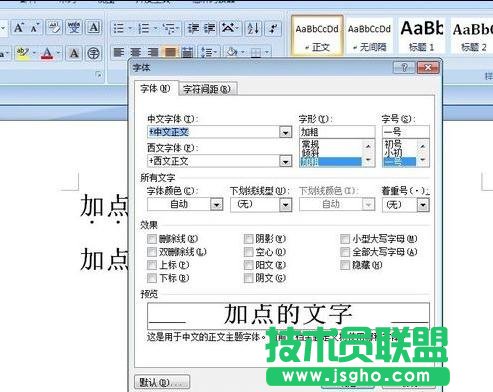This screenshot has width=493, height=392.
Task: Click the 字号 input field
Action: click(405, 132)
